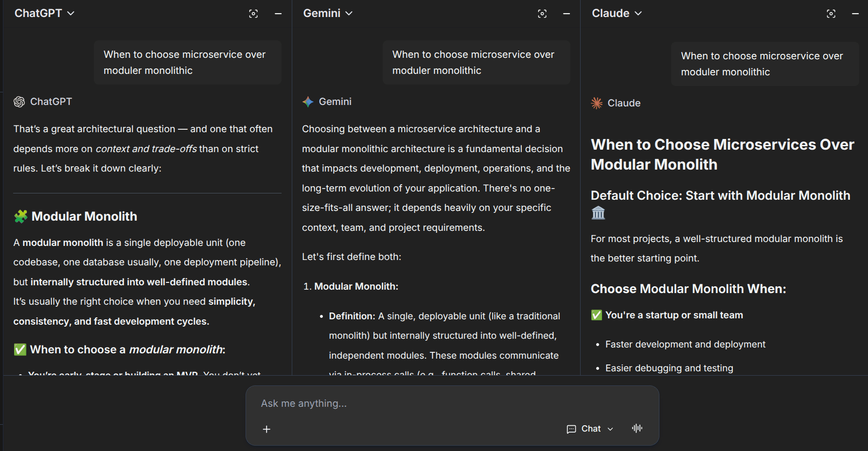Collapse the ChatGPT panel with its minus icon

278,14
